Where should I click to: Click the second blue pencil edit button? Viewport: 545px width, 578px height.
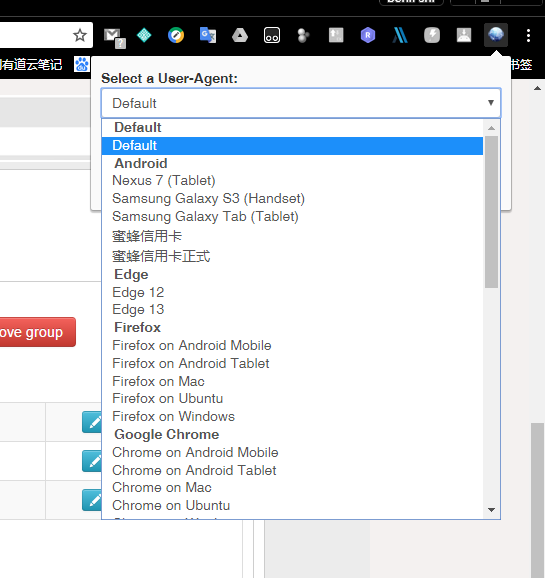click(x=92, y=461)
